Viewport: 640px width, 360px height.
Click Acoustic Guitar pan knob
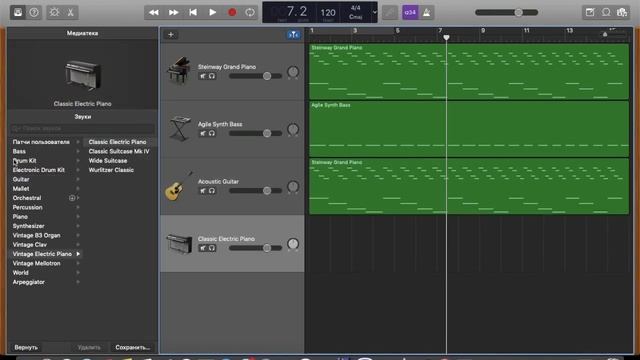click(x=293, y=187)
